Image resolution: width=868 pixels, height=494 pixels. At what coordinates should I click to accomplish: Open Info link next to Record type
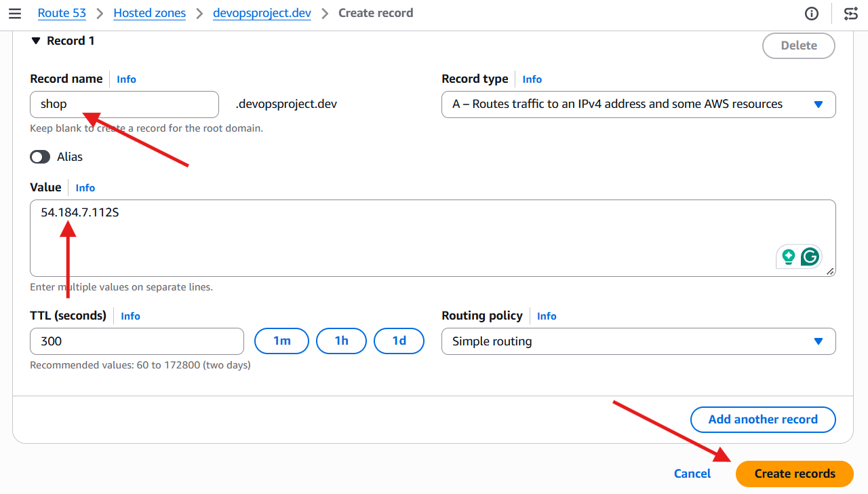(x=532, y=79)
